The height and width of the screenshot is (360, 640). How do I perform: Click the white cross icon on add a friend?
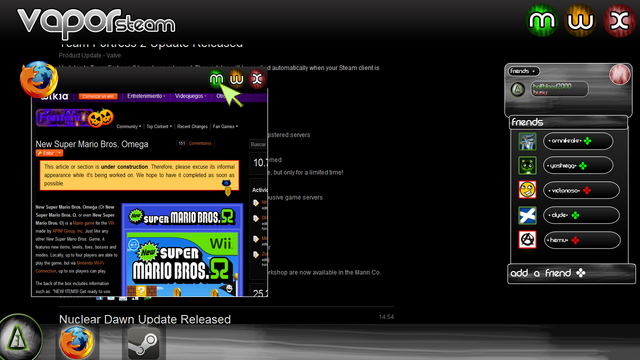[x=580, y=273]
